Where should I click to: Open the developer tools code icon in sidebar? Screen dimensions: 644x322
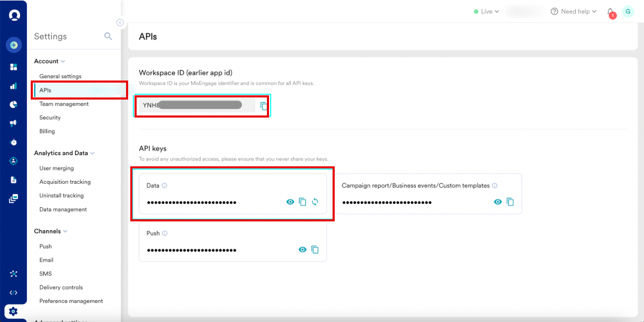[14, 292]
